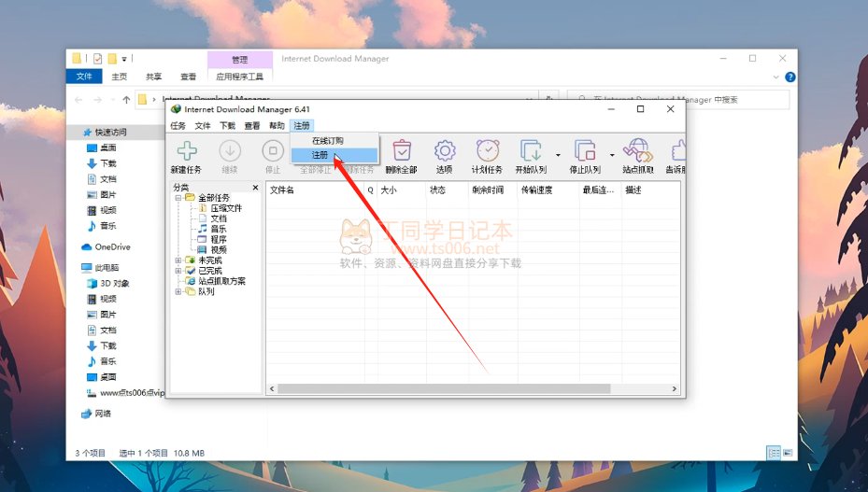Launch the 站点抓取 (site grabber) icon
This screenshot has width=868, height=492.
click(x=636, y=151)
